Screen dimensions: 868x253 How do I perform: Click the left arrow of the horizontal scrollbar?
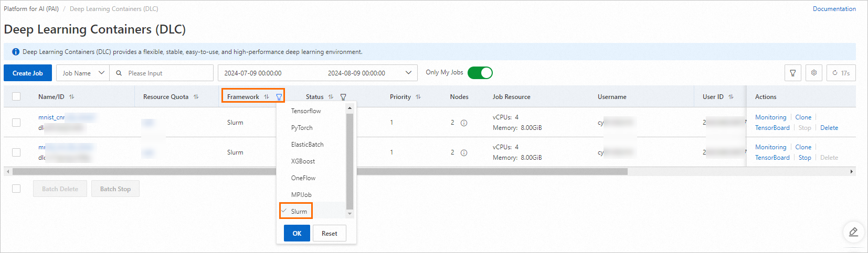[7, 172]
